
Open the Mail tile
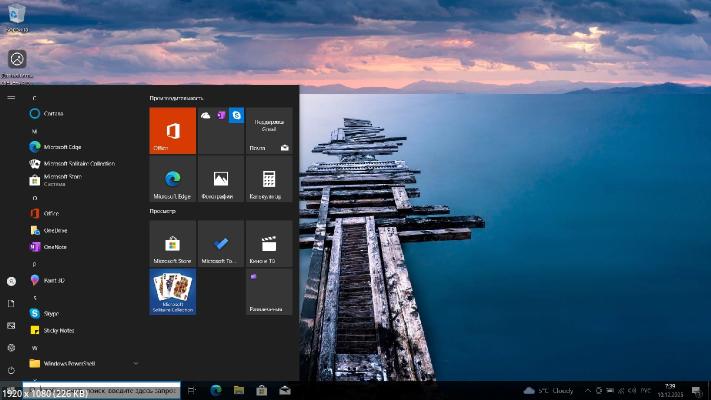click(269, 131)
